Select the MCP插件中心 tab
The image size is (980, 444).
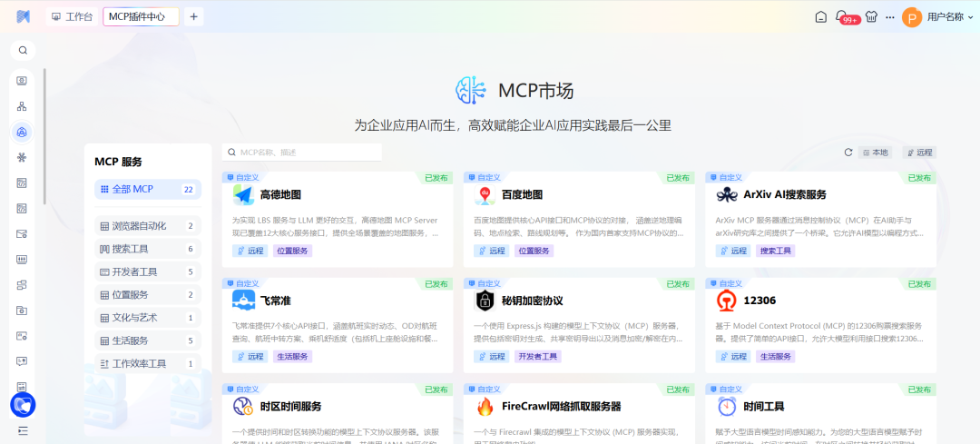(140, 16)
